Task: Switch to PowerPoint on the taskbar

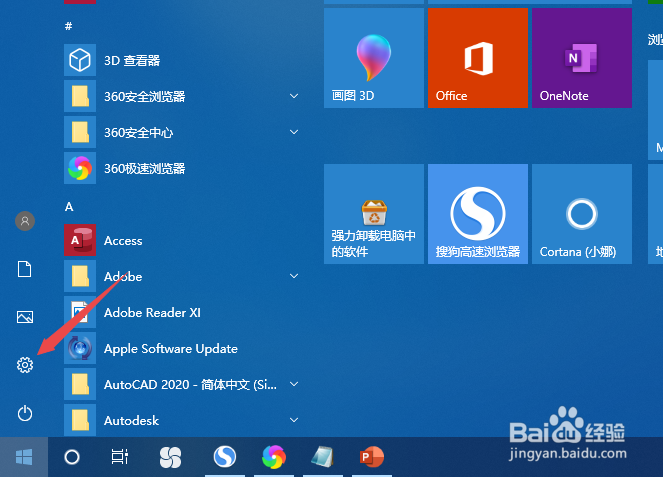Action: (372, 457)
